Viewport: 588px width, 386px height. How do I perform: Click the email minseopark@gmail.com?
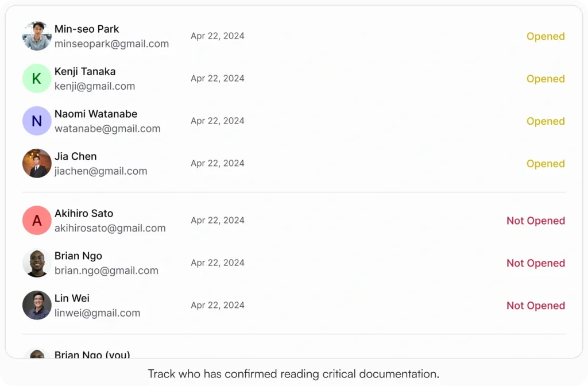point(112,44)
